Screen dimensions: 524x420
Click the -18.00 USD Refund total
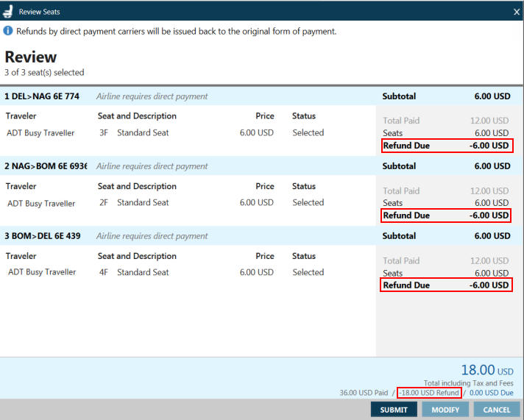(x=429, y=393)
